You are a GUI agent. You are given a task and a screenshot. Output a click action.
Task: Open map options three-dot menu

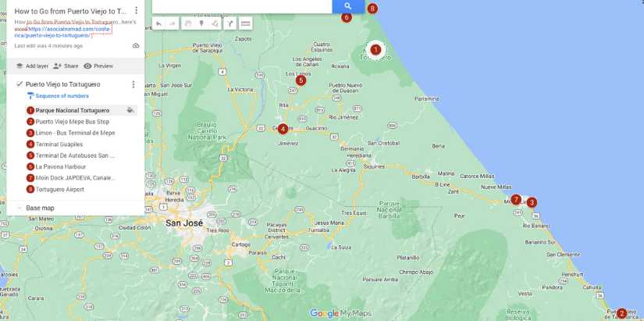point(137,11)
